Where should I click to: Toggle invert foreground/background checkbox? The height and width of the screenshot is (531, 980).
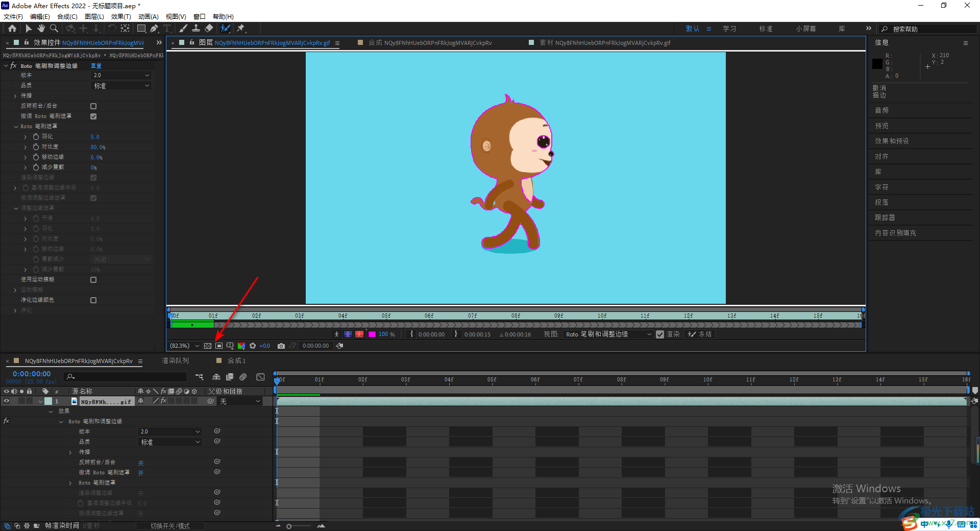click(x=93, y=106)
